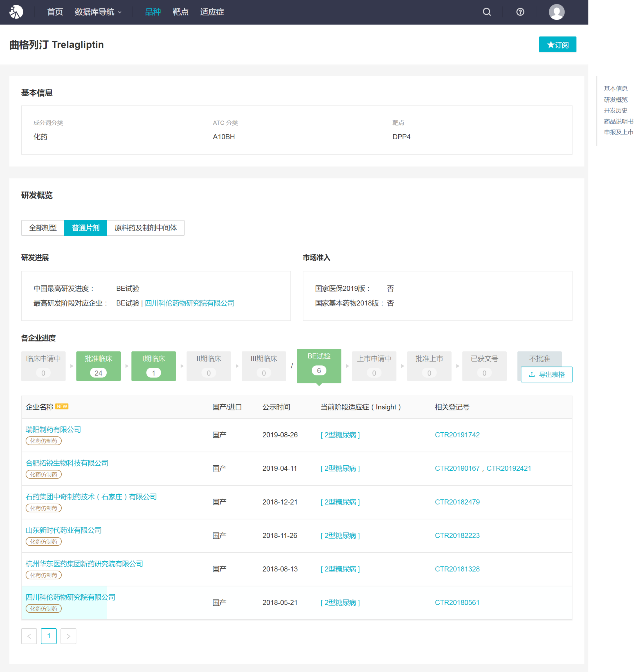This screenshot has width=638, height=672.
Task: Select the 全部剂型 tab
Action: 43,228
